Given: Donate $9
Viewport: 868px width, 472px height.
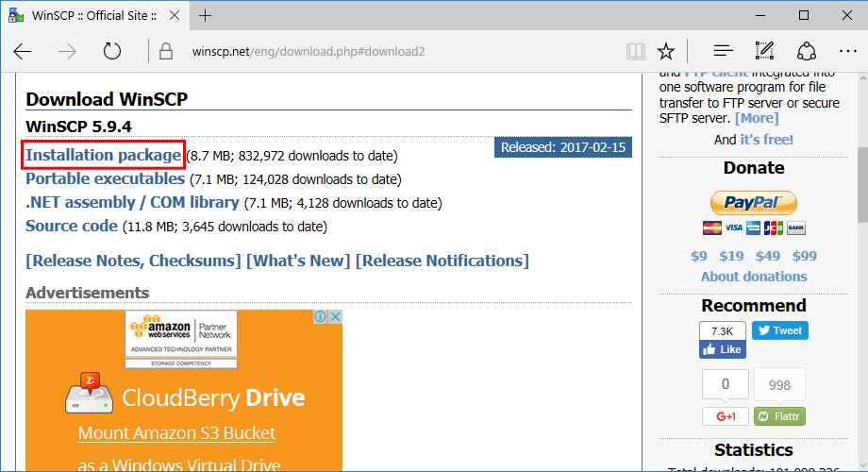Looking at the screenshot, I should [x=698, y=256].
